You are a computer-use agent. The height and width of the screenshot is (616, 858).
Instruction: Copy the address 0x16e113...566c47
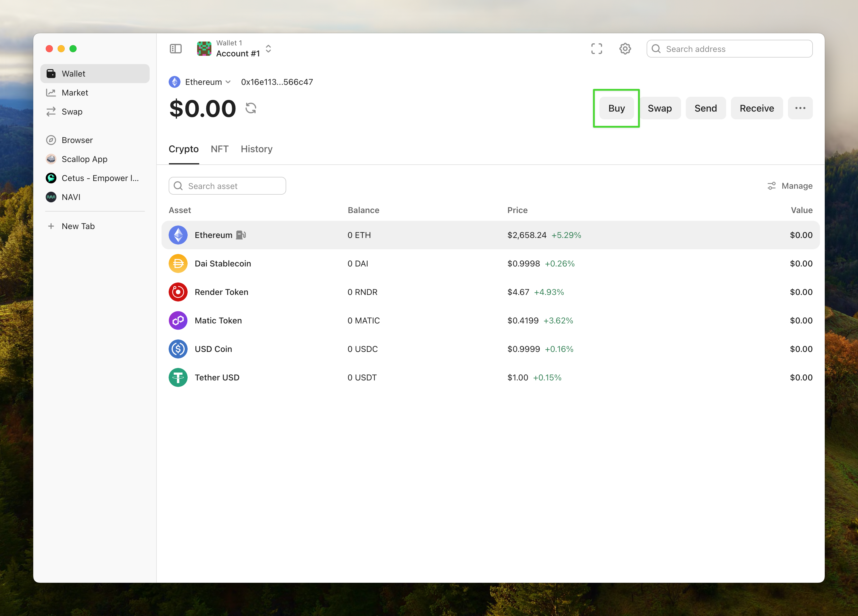point(277,82)
